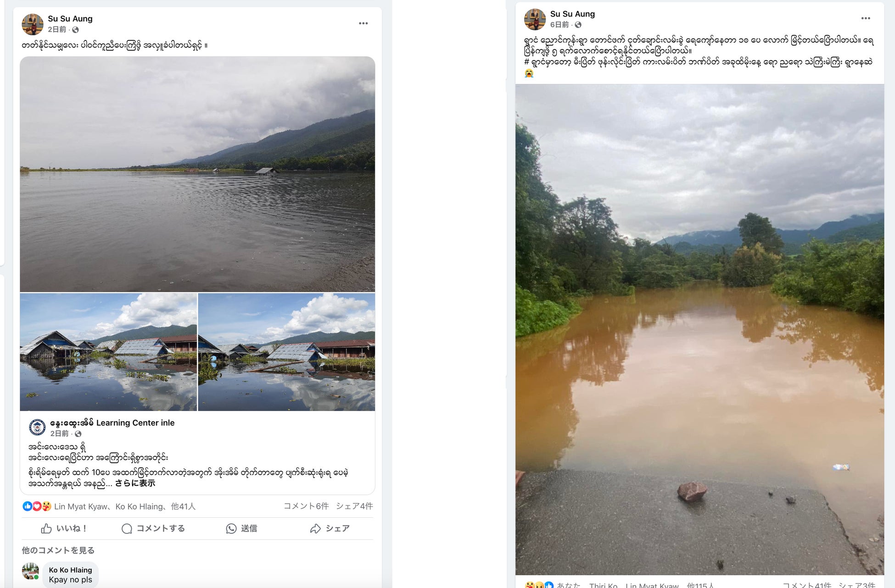This screenshot has height=588, width=895.
Task: Click the Learning Center inle page logo
Action: tap(37, 427)
